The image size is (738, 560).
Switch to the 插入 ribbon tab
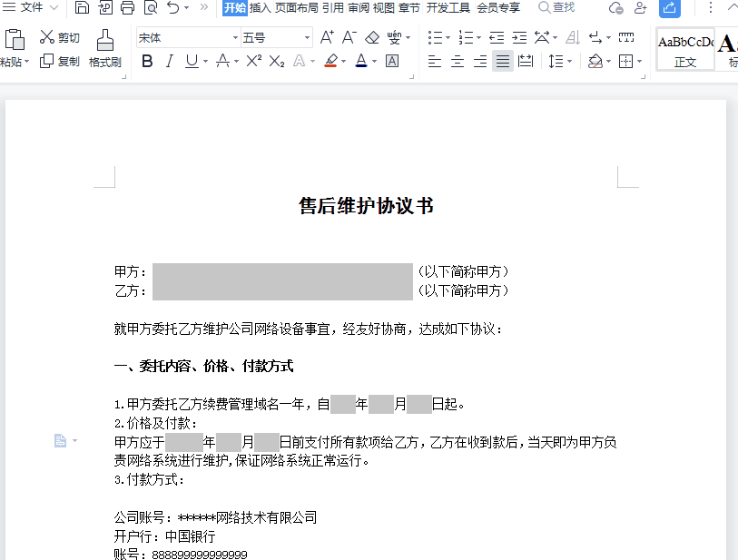point(260,7)
